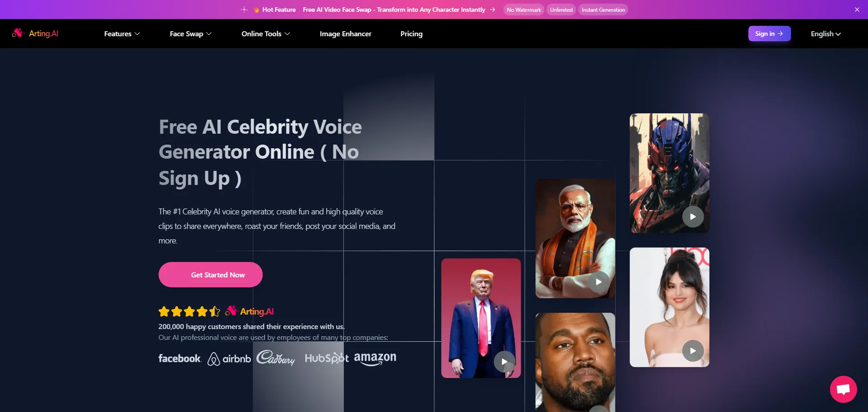Open the Online Tools dropdown
This screenshot has height=412, width=868.
(265, 34)
